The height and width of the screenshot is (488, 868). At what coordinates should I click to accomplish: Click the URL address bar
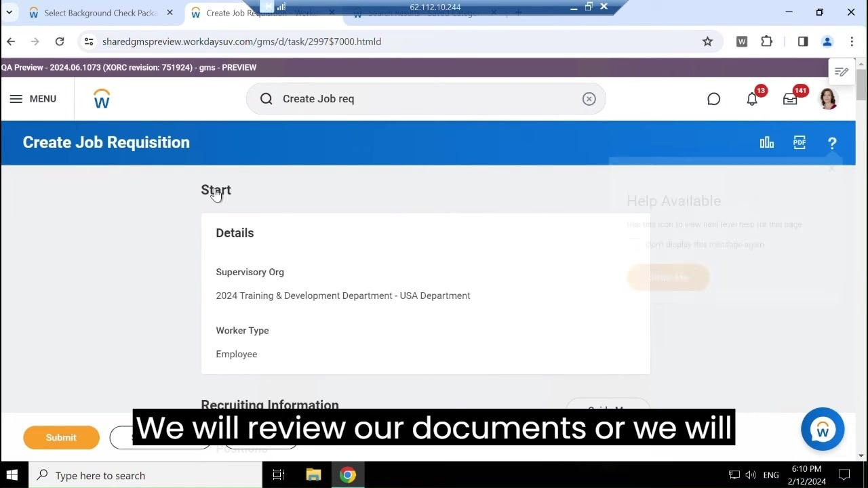(x=400, y=41)
